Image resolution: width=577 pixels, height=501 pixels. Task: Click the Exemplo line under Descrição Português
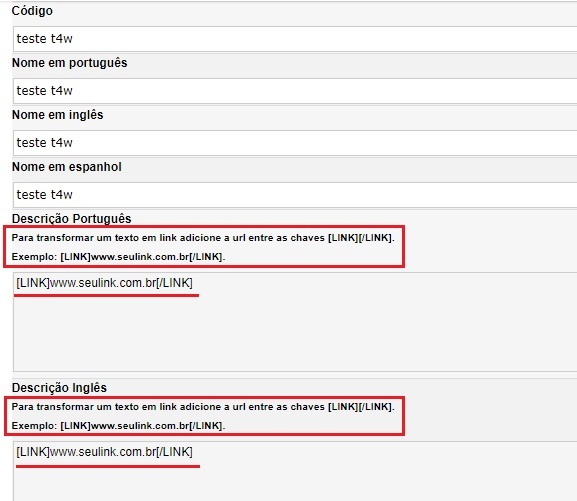pos(118,257)
